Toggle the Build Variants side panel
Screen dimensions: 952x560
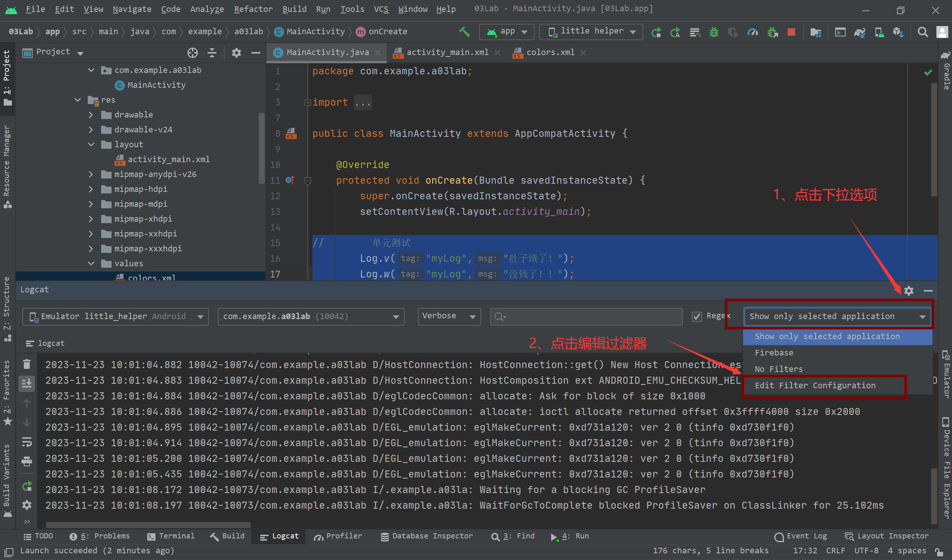(7, 480)
